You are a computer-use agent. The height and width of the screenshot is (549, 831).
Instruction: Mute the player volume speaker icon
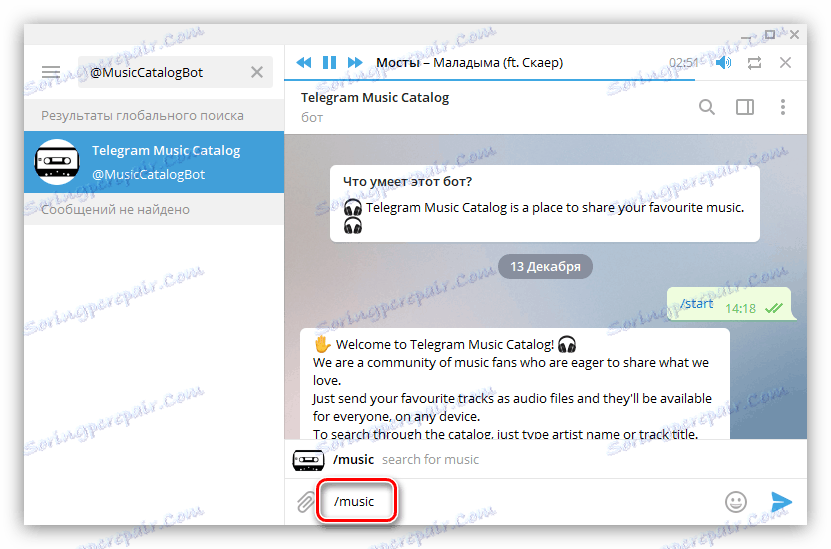tap(723, 63)
